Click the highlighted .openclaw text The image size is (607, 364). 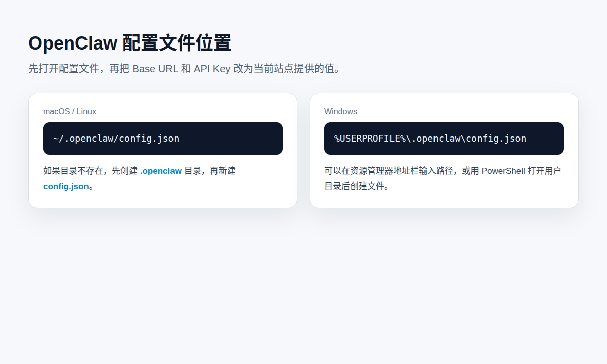coord(161,171)
